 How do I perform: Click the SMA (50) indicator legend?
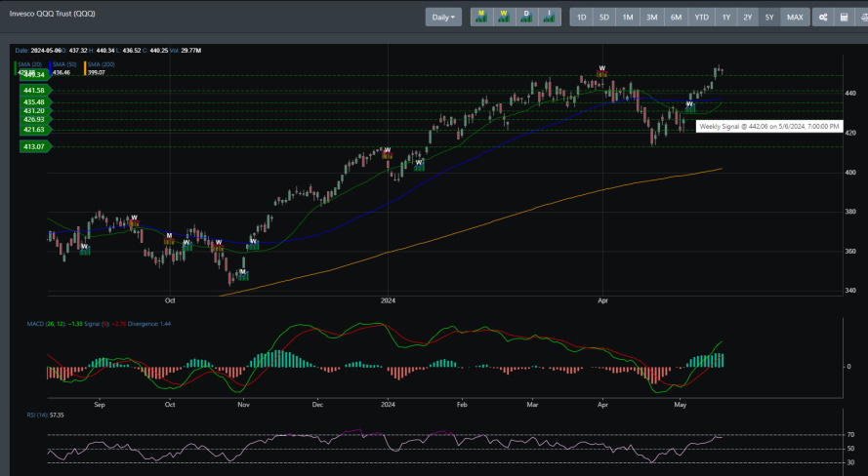[64, 64]
